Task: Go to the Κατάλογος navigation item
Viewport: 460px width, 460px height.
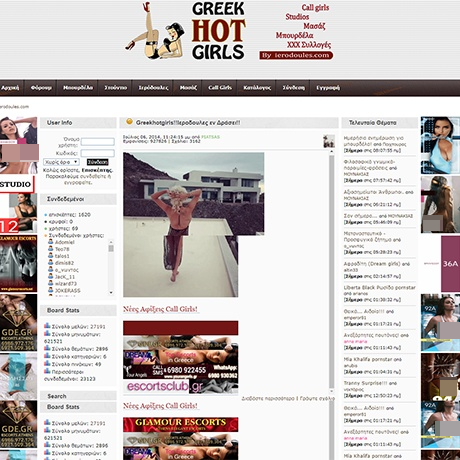Action: (257, 88)
